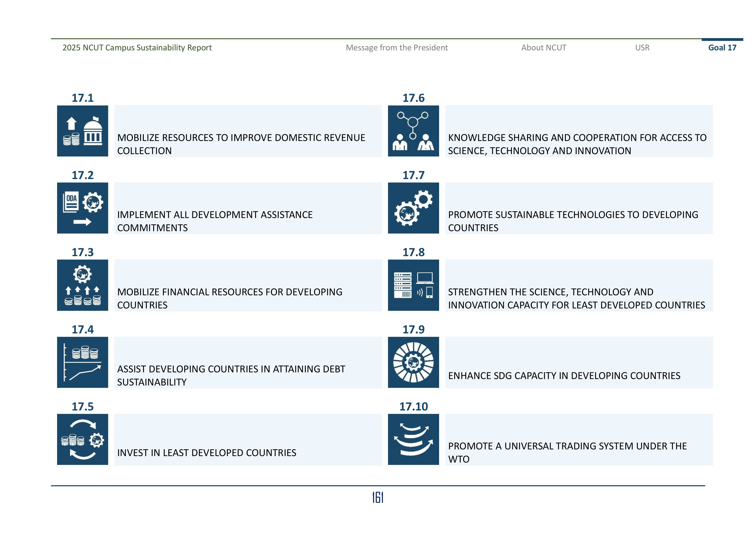
Task: Click 'Invest in least developed countries' text box
Action: tap(206, 453)
